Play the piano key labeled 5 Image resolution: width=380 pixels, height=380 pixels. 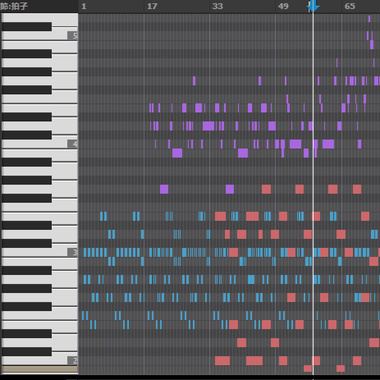pos(40,36)
